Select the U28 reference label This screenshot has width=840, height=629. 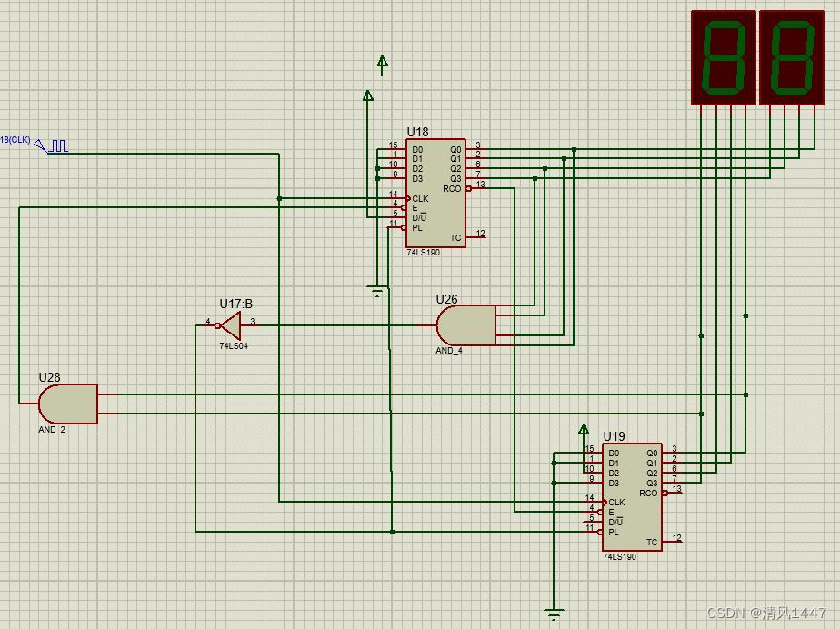pyautogui.click(x=49, y=377)
